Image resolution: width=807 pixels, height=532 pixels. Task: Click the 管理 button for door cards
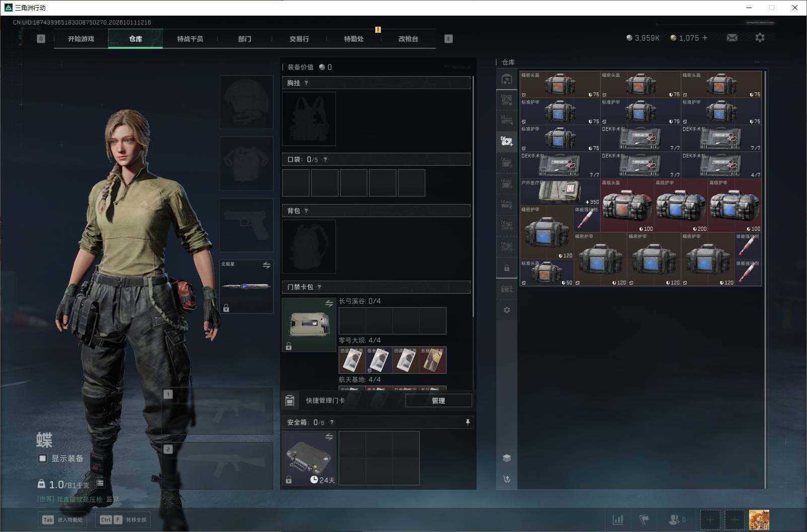click(x=438, y=401)
